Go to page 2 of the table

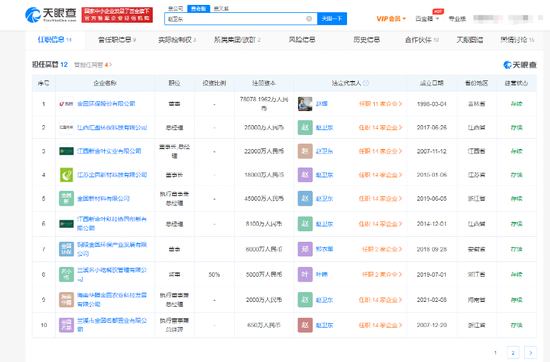pos(513,353)
